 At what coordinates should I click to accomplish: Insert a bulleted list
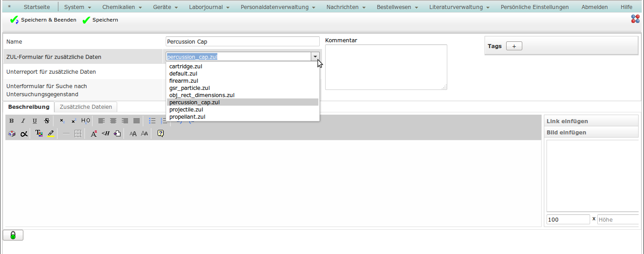152,121
